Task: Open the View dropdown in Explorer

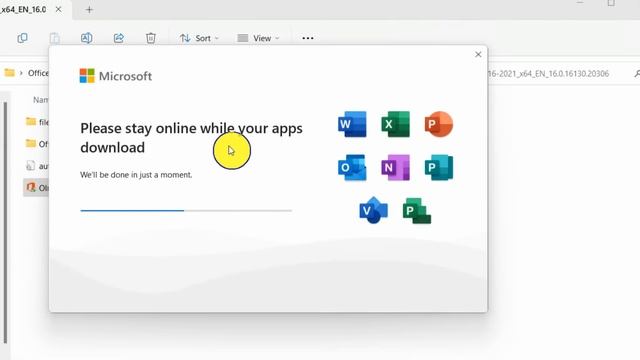Action: (258, 38)
